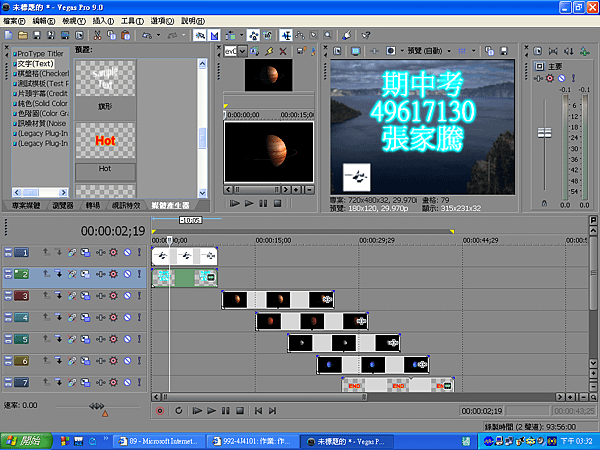Image resolution: width=600 pixels, height=450 pixels.
Task: Open the Redo history dropdown arrow
Action: pos(183,36)
